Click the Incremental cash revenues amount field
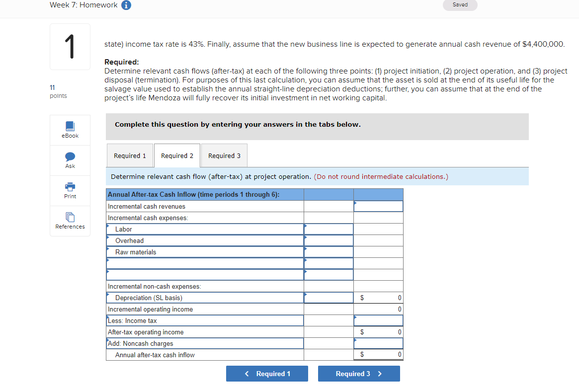This screenshot has width=579, height=392. (378, 206)
